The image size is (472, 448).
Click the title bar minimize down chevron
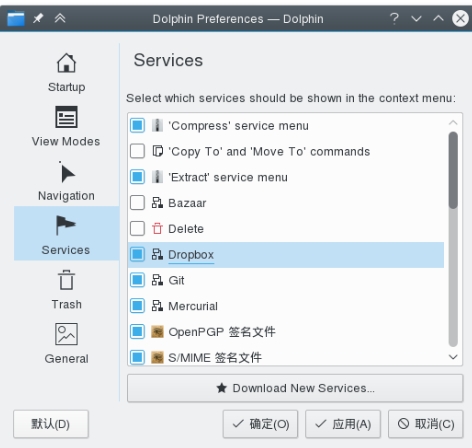tap(416, 18)
